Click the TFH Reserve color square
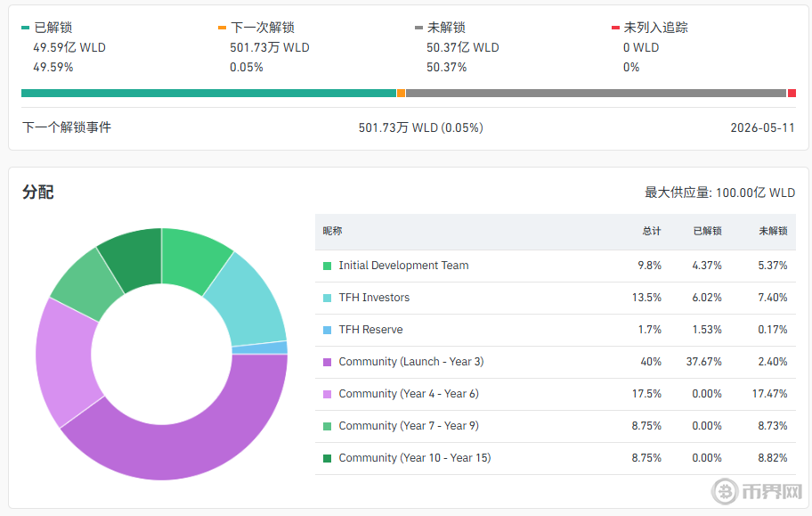Image resolution: width=812 pixels, height=516 pixels. (x=328, y=331)
